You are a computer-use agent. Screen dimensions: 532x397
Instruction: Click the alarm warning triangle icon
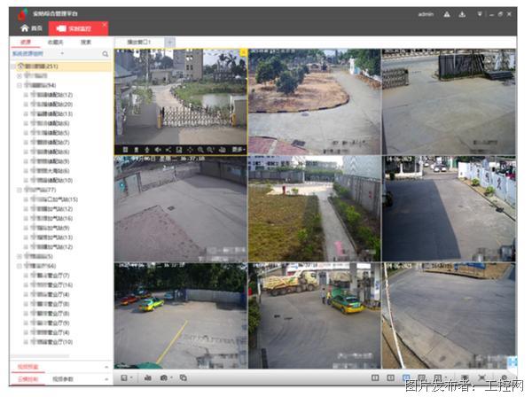[x=447, y=15]
